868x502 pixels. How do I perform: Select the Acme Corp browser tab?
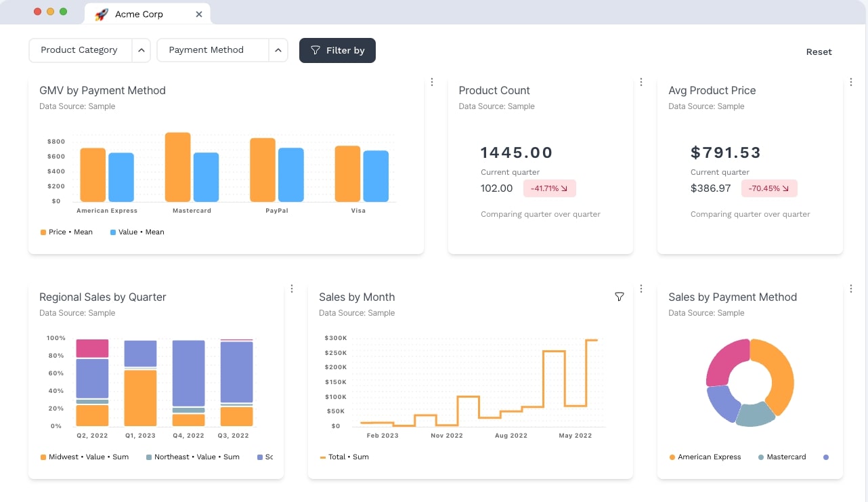138,14
